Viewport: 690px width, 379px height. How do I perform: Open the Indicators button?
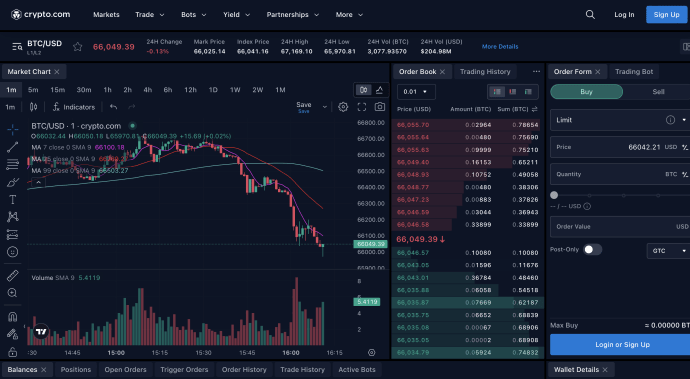coord(73,107)
